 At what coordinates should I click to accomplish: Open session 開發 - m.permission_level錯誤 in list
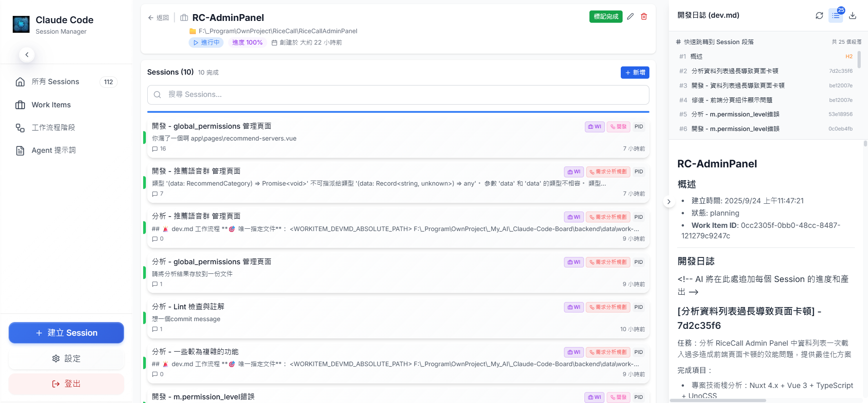(x=398, y=395)
